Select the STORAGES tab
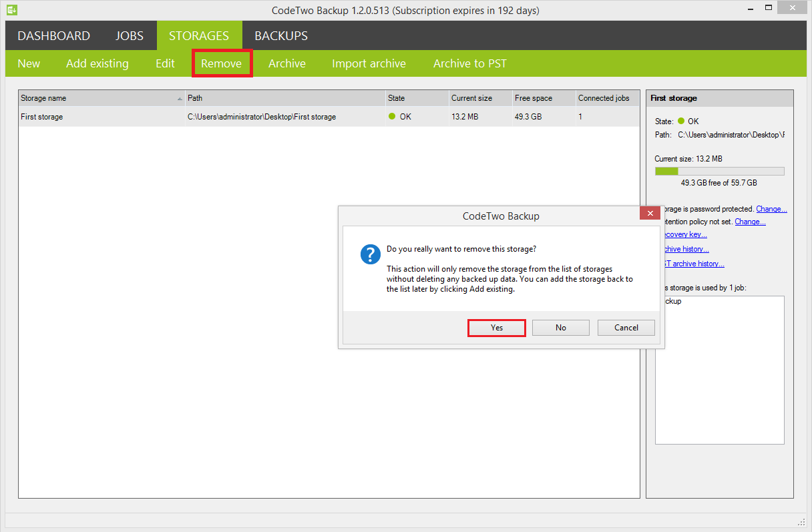The height and width of the screenshot is (532, 812). point(199,36)
